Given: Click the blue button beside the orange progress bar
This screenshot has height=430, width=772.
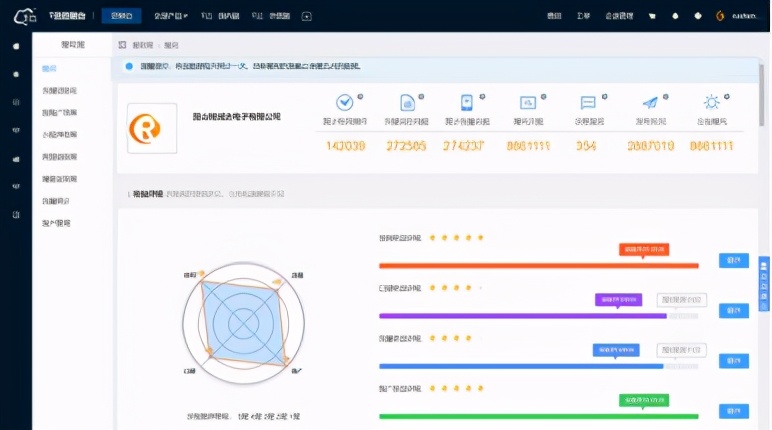Looking at the screenshot, I should point(733,261).
